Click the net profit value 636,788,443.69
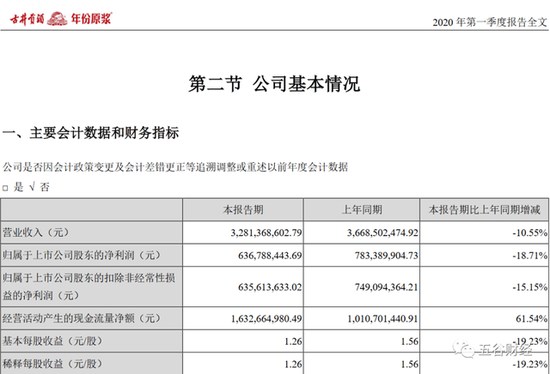The width and height of the screenshot is (550, 374). click(270, 255)
